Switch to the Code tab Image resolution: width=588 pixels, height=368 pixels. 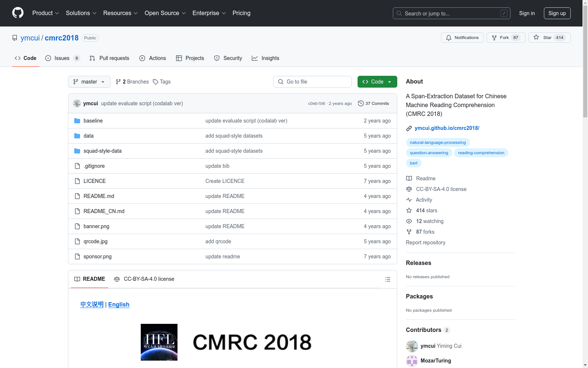point(25,58)
